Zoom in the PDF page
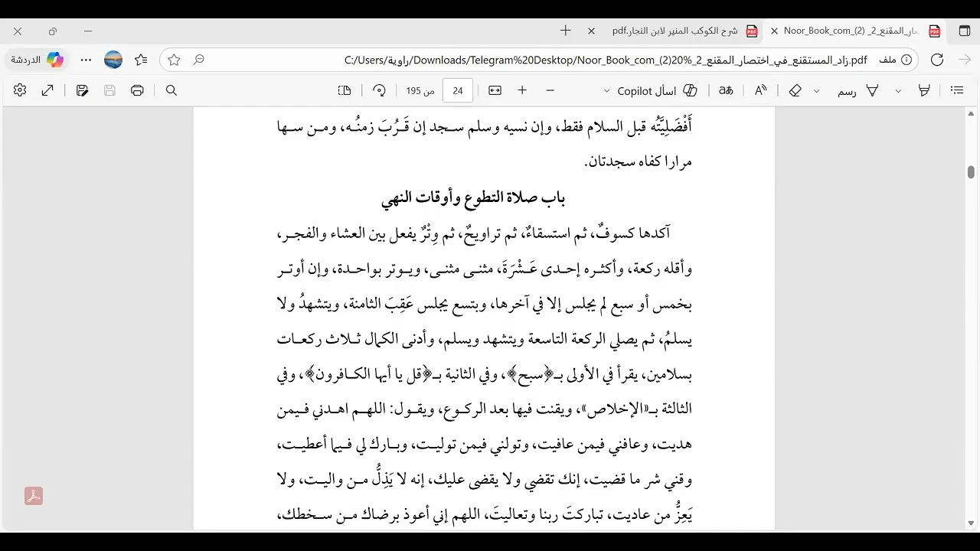 [x=522, y=90]
